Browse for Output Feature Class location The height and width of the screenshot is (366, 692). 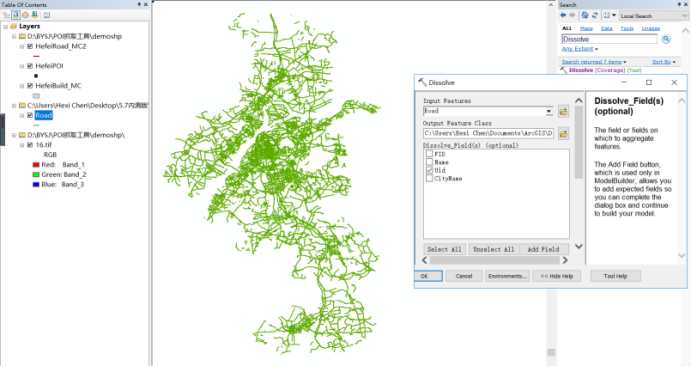point(564,133)
